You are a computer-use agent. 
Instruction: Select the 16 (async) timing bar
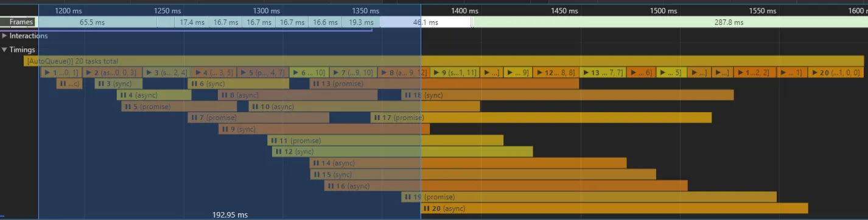pos(506,186)
